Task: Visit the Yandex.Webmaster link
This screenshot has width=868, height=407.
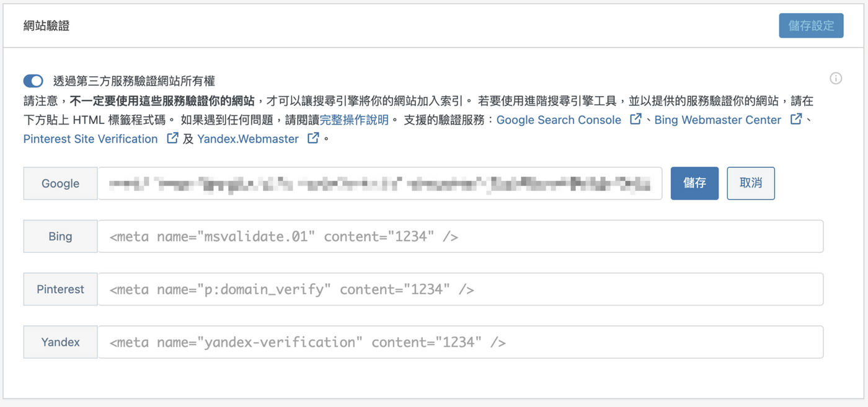Action: (248, 139)
